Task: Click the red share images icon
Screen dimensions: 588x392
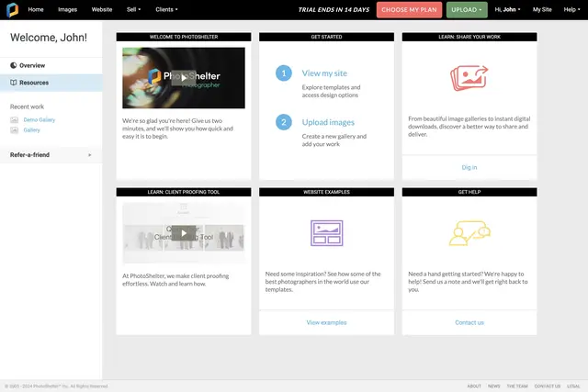Action: point(469,78)
